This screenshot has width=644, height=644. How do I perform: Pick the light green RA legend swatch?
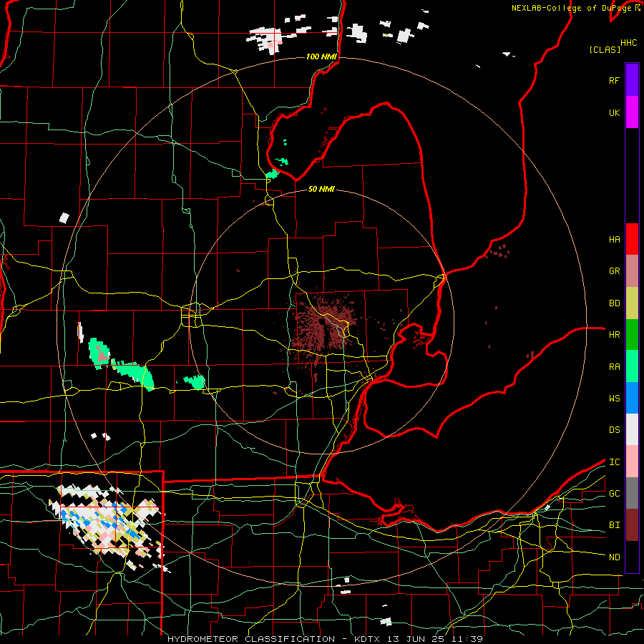[632, 366]
